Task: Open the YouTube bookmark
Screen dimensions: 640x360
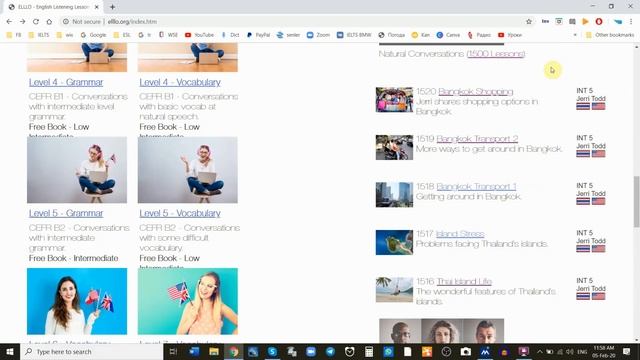Action: pos(199,35)
